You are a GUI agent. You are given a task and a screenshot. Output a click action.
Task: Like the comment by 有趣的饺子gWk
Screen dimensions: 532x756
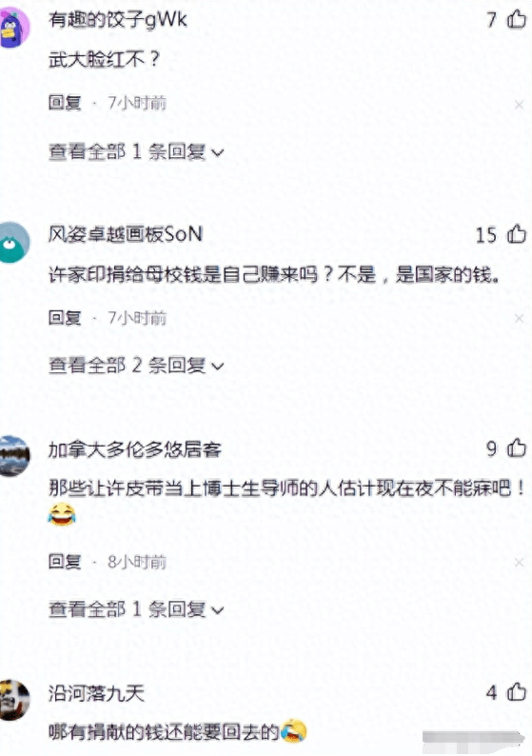[x=517, y=20]
